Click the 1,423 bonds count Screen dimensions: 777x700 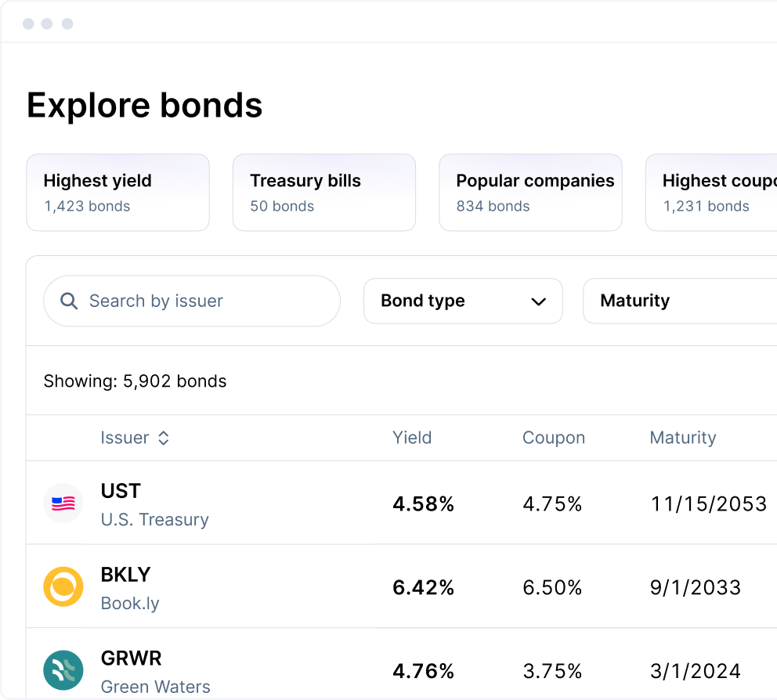[87, 206]
